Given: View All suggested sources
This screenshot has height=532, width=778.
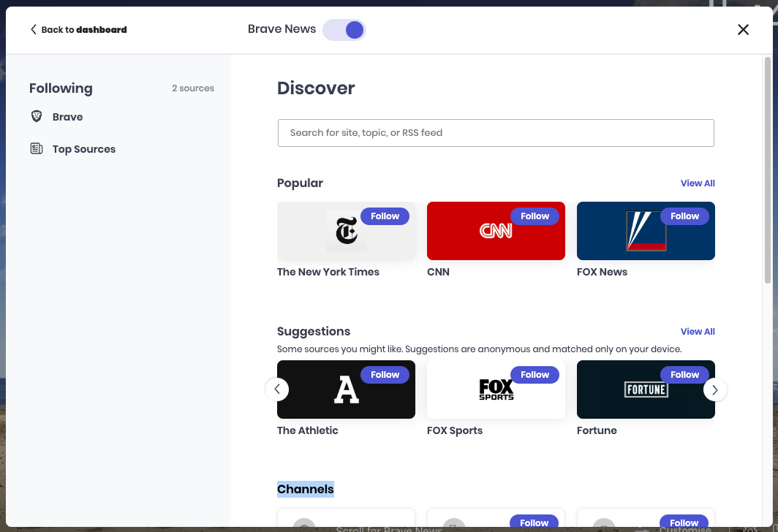Looking at the screenshot, I should click(x=698, y=331).
